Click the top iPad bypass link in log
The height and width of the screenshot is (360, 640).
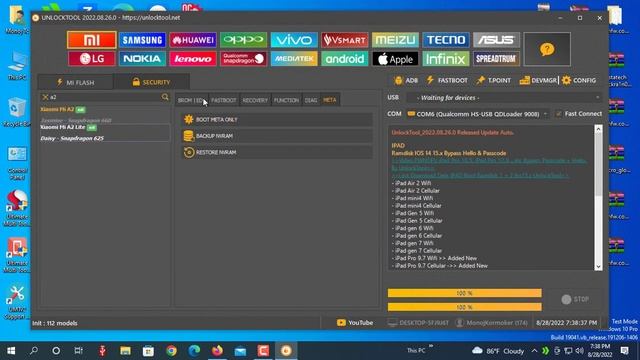point(489,164)
